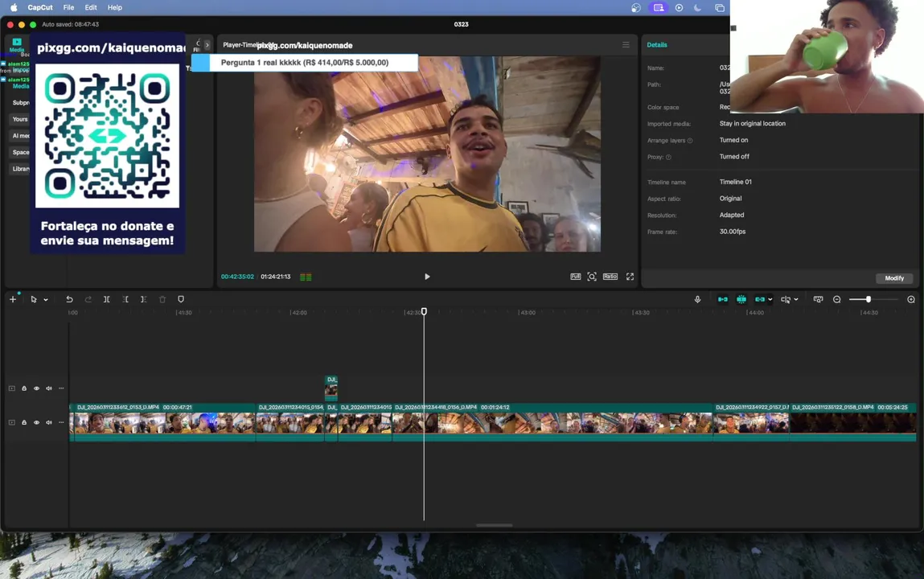Open the Apple menu
Image resolution: width=924 pixels, height=579 pixels.
14,8
